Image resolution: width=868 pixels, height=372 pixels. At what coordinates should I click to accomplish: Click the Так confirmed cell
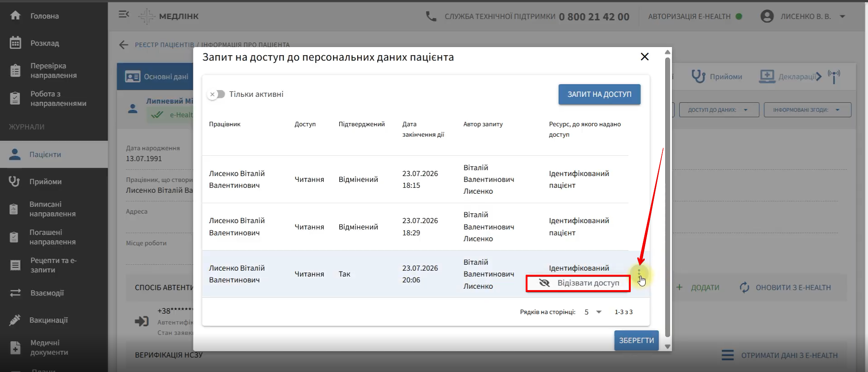(345, 274)
